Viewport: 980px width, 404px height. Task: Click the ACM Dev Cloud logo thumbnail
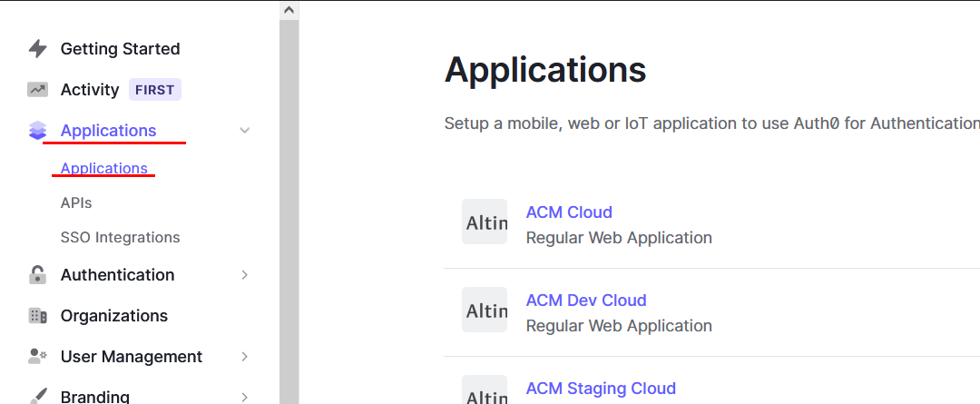click(485, 310)
